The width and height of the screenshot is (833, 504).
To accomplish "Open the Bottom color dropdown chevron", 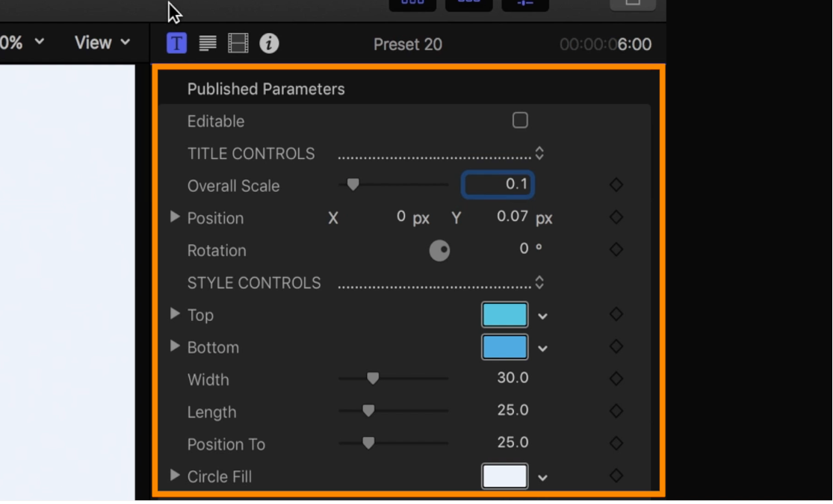I will point(542,349).
